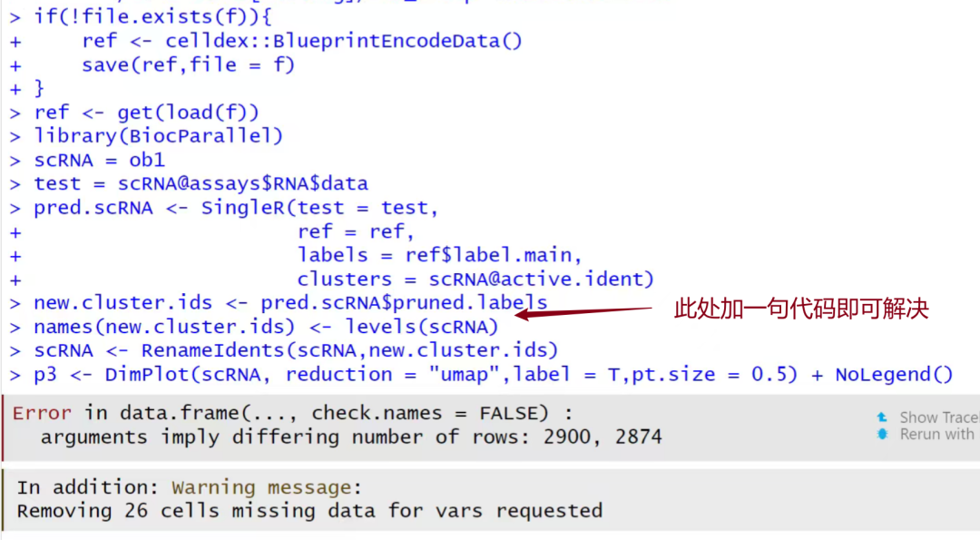The height and width of the screenshot is (540, 980).
Task: Click the Rerun with Debug bug icon
Action: (x=882, y=435)
